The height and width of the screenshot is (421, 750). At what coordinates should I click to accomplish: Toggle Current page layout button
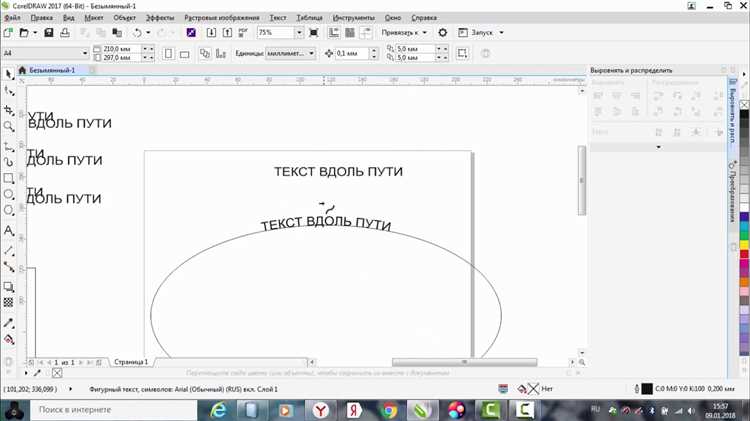coord(221,54)
